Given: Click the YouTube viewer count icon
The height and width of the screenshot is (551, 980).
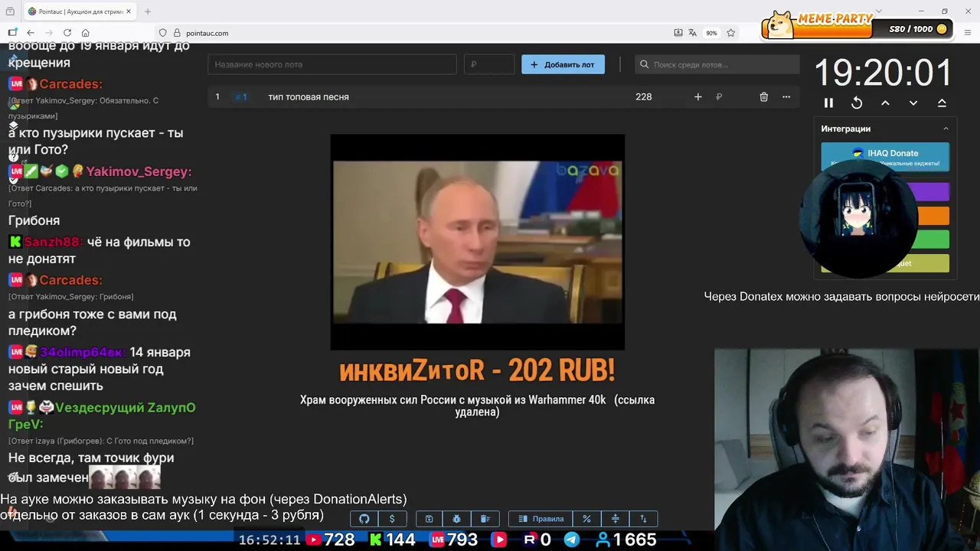Looking at the screenshot, I should click(313, 540).
